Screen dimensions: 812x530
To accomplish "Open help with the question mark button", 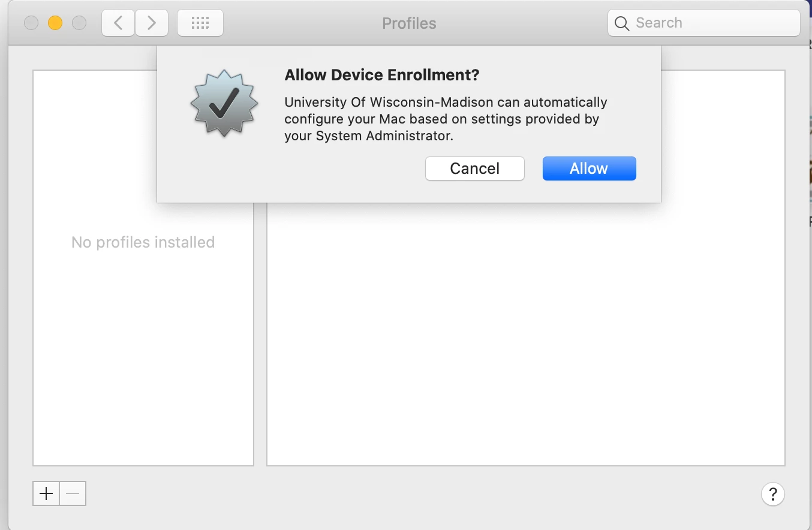I will [x=772, y=494].
